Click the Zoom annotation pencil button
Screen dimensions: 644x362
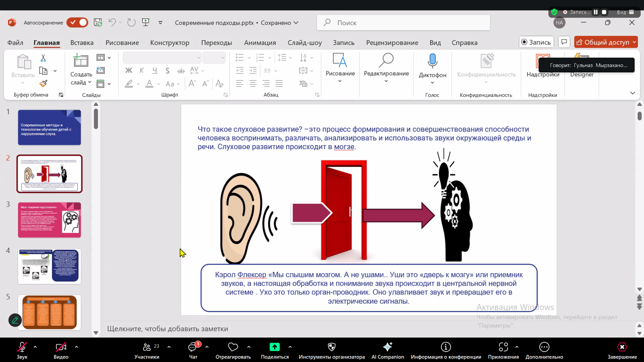(15, 320)
